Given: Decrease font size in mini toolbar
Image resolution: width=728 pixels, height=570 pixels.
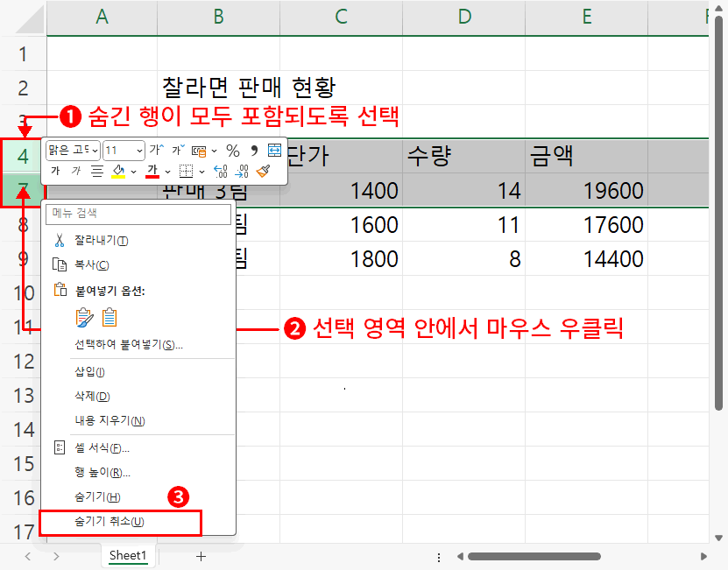Looking at the screenshot, I should 179,150.
